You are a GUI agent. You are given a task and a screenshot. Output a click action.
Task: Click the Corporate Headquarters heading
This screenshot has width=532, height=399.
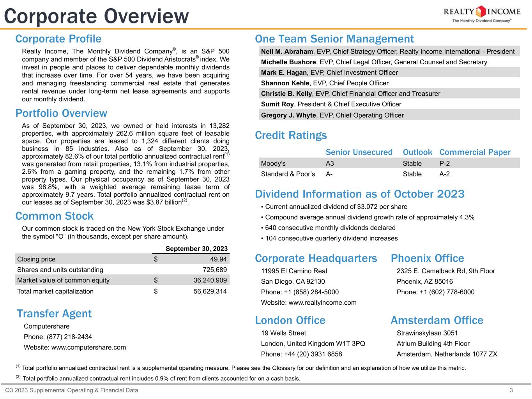(x=316, y=258)
